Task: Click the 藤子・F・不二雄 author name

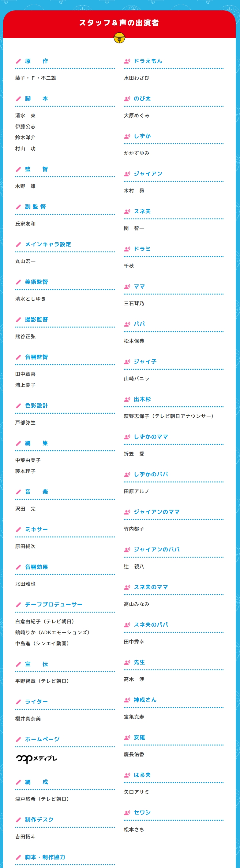Action: (36, 78)
